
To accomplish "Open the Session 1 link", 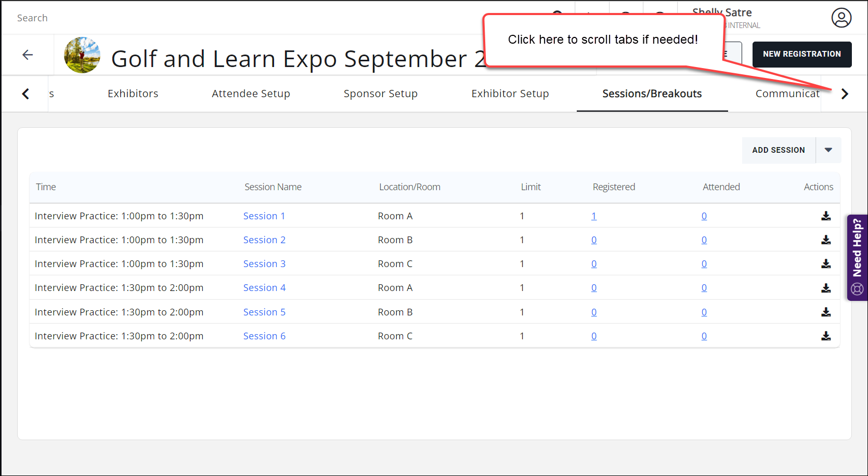I will point(264,216).
